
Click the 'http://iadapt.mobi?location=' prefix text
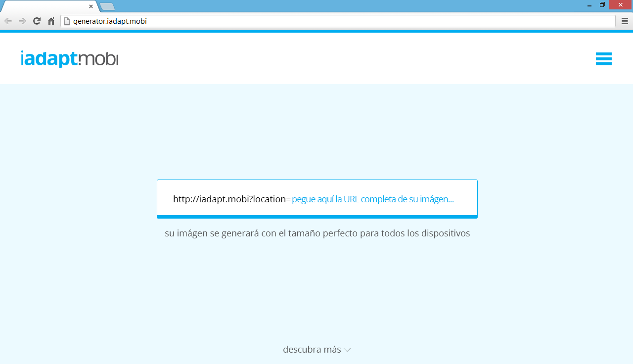pyautogui.click(x=232, y=199)
